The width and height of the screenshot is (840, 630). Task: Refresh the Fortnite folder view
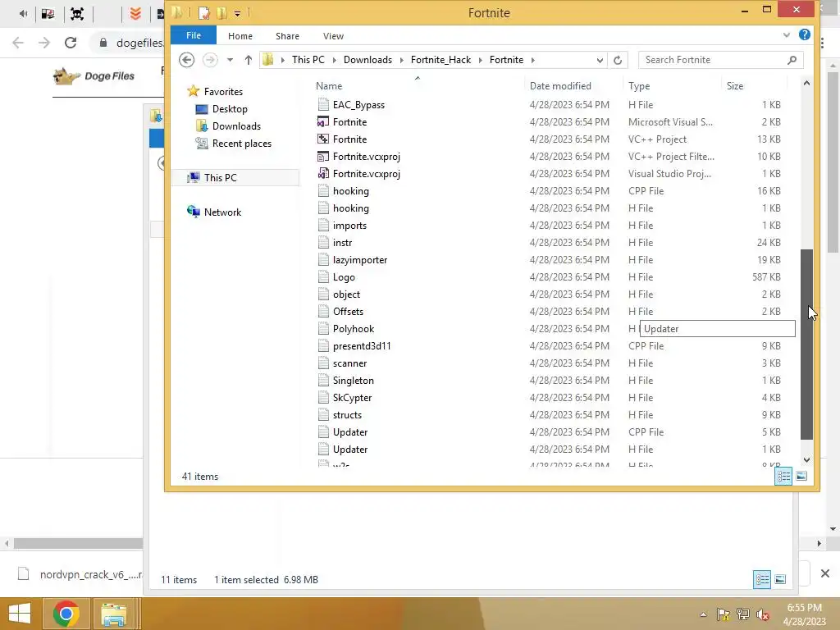click(618, 60)
